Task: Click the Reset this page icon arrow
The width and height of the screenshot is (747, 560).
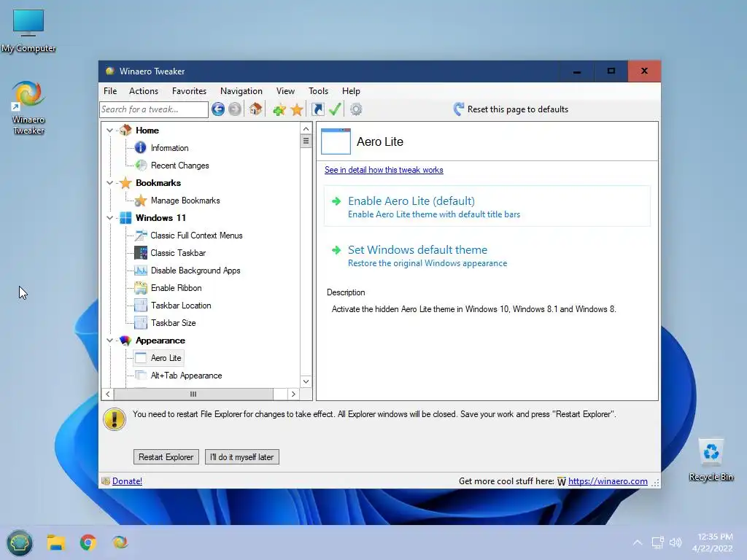Action: 458,109
